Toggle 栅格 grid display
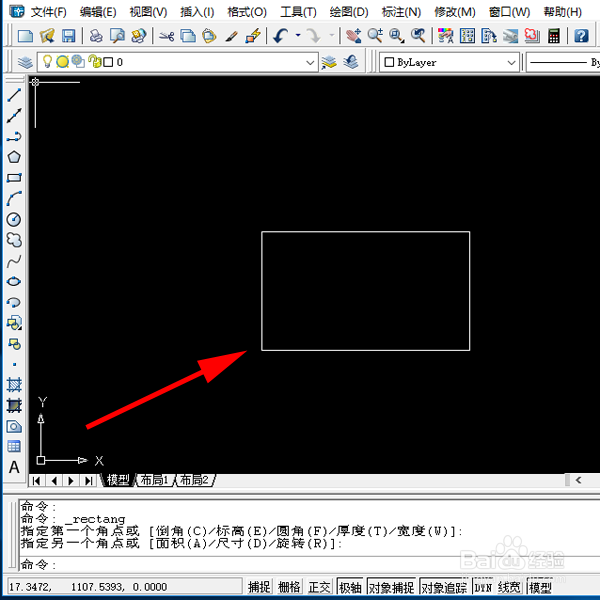 [289, 587]
